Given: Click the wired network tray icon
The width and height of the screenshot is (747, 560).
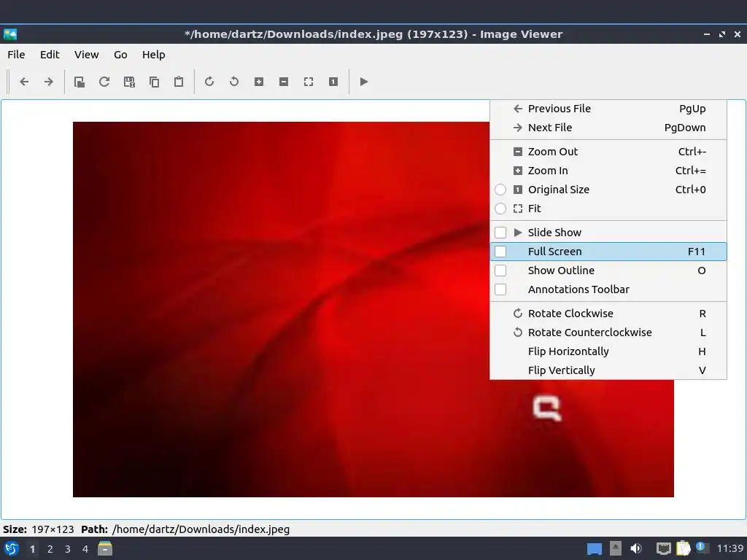Looking at the screenshot, I should pos(664,549).
